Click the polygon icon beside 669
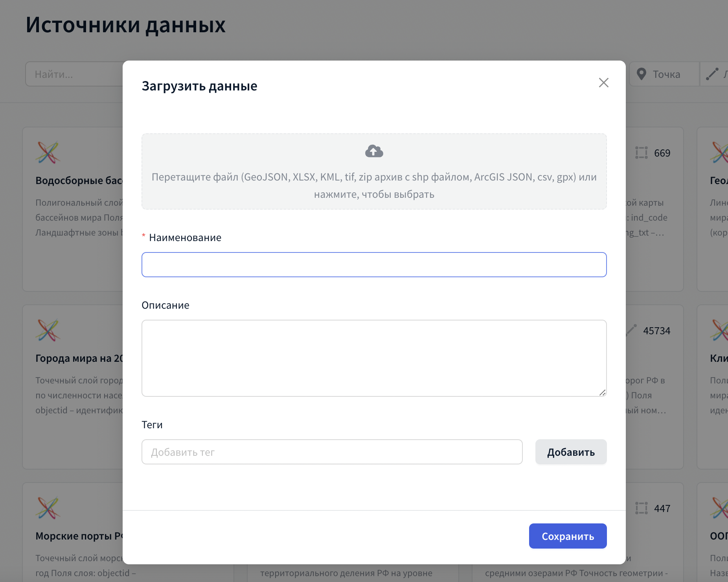This screenshot has width=728, height=582. click(641, 153)
